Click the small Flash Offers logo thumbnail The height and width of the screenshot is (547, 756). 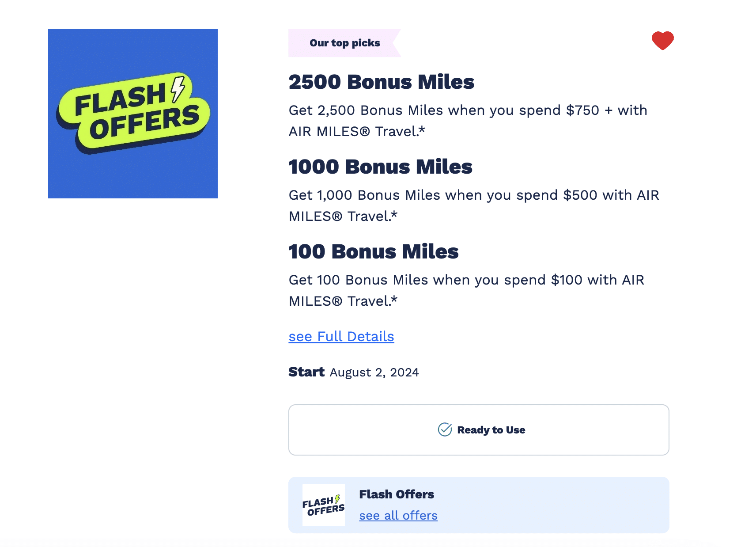(323, 505)
